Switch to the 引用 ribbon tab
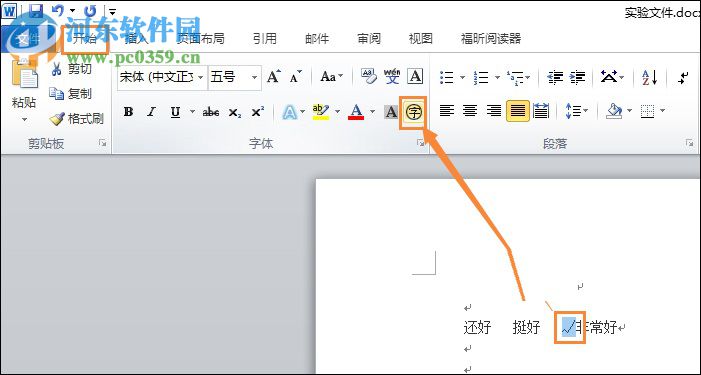The height and width of the screenshot is (375, 701). pyautogui.click(x=265, y=38)
